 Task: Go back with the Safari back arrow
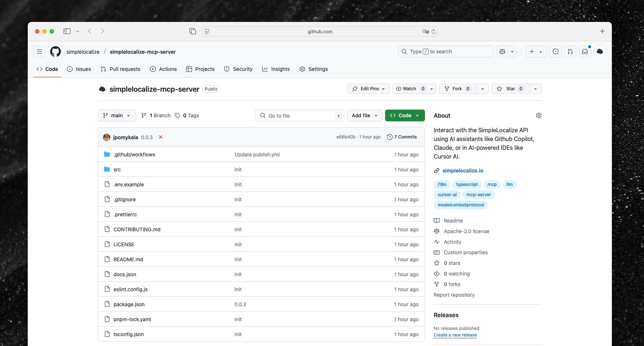tap(90, 31)
